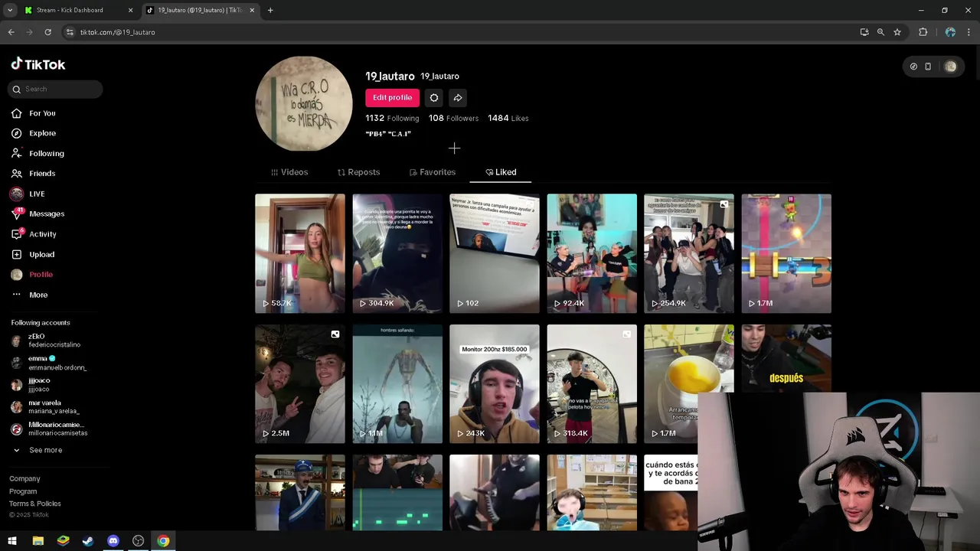
Task: Open emma followed account
Action: (x=49, y=363)
